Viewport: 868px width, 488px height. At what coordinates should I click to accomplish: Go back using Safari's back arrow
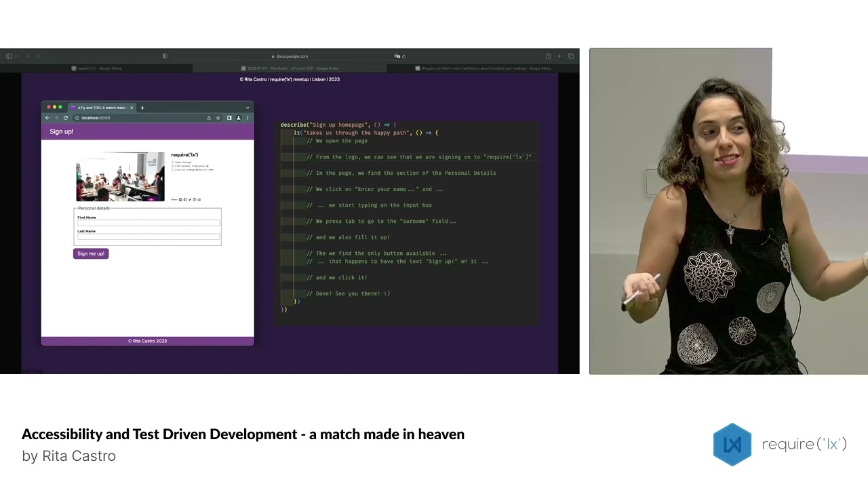coord(28,56)
